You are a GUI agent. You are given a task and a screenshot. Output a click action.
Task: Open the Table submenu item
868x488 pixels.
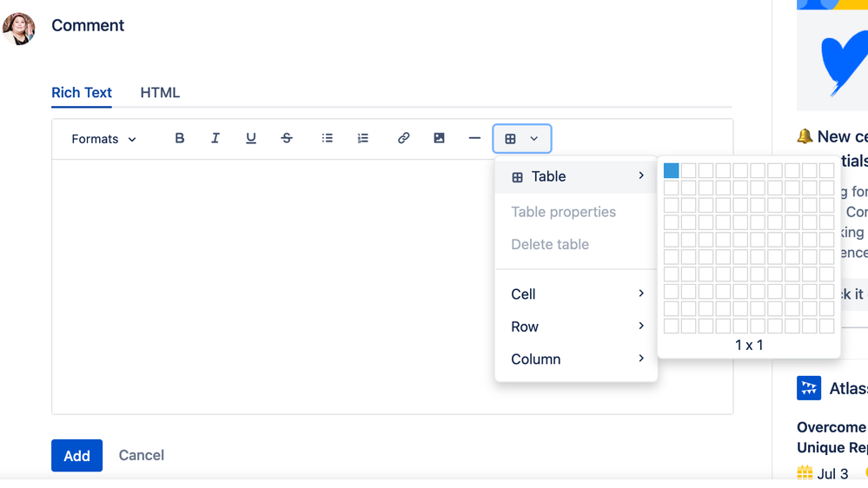[x=576, y=176]
